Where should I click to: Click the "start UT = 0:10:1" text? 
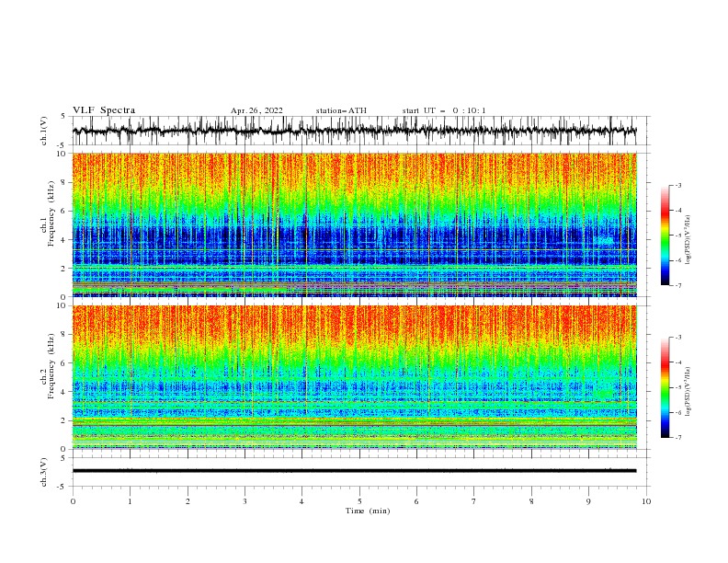[444, 110]
